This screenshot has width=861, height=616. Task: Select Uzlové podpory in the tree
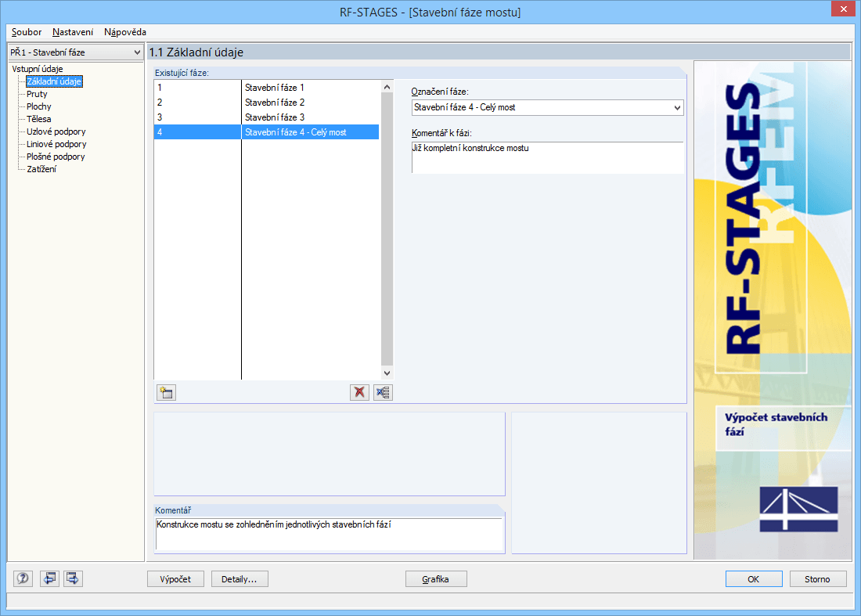tap(56, 131)
